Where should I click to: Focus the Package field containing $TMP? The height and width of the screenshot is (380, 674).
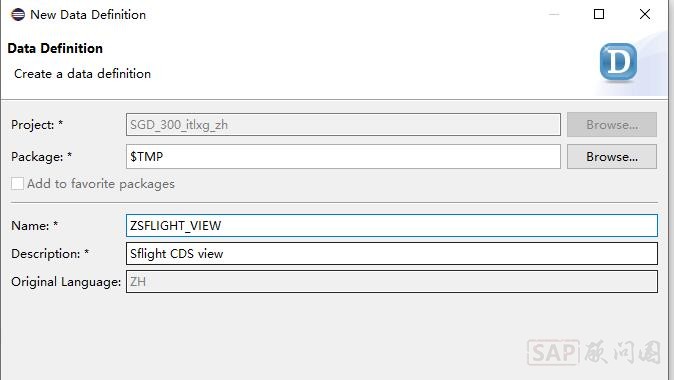tap(343, 156)
